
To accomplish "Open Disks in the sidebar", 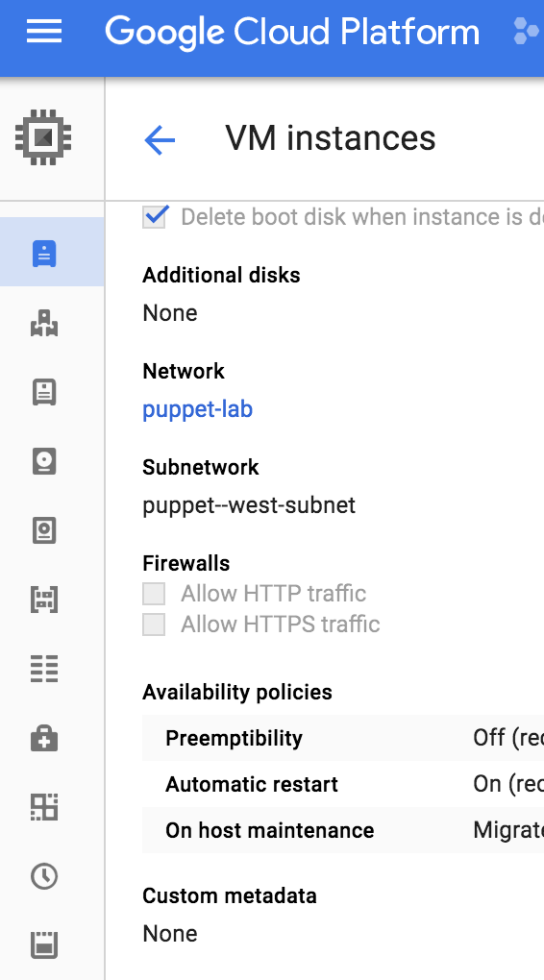I will [x=44, y=461].
